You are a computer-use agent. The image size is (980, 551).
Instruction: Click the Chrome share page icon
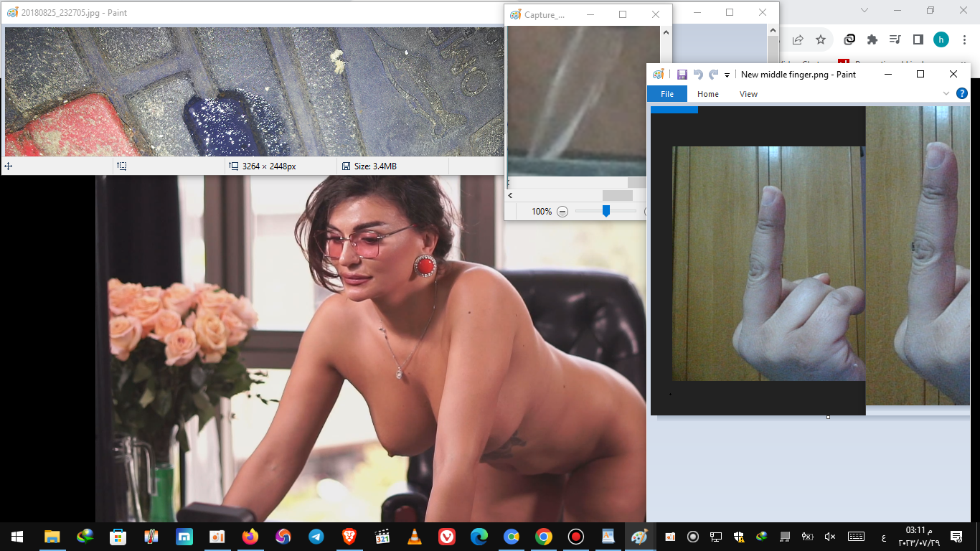pyautogui.click(x=797, y=39)
